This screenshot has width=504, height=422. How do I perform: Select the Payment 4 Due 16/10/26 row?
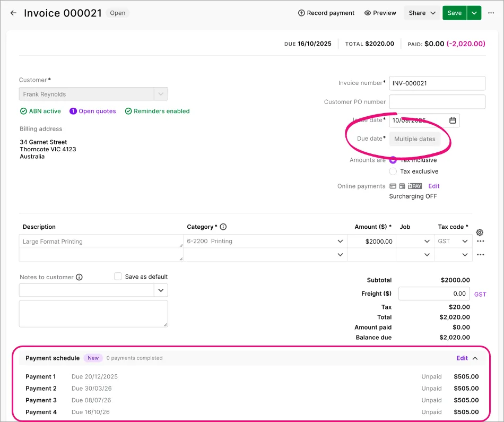(252, 412)
